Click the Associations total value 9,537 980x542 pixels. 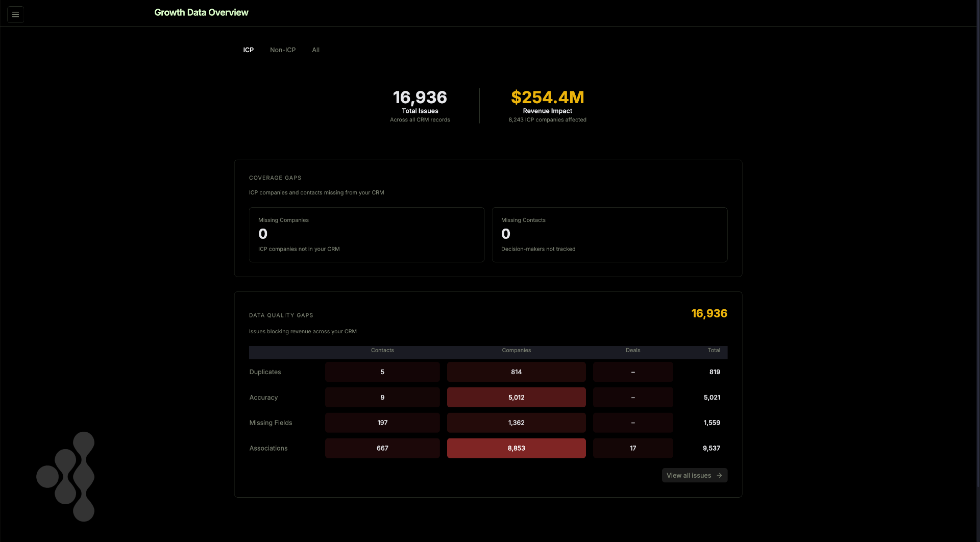pyautogui.click(x=712, y=448)
